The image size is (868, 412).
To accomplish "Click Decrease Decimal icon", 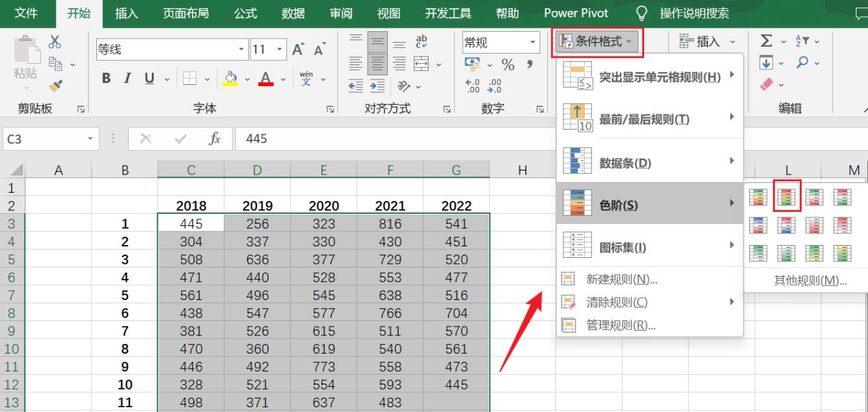I will pos(495,86).
